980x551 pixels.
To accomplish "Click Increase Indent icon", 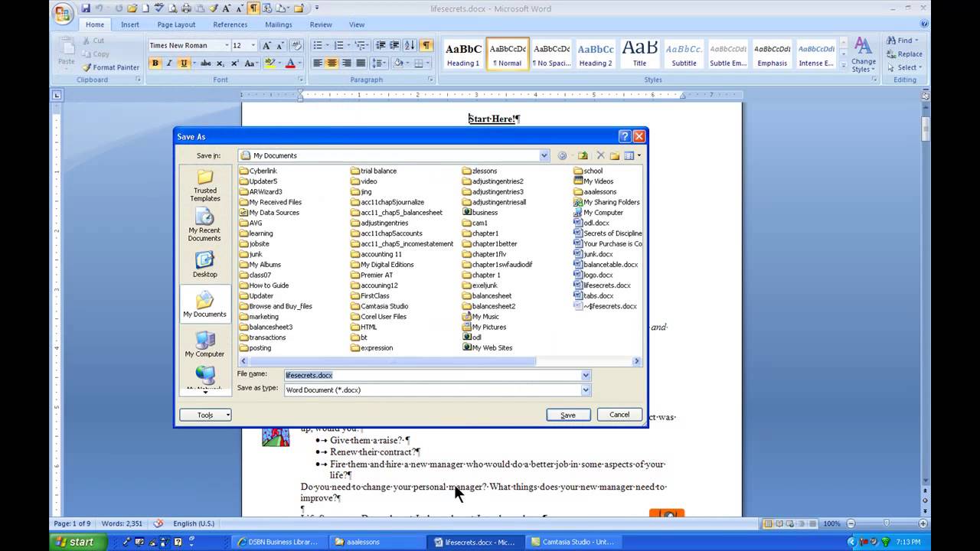I will (394, 45).
